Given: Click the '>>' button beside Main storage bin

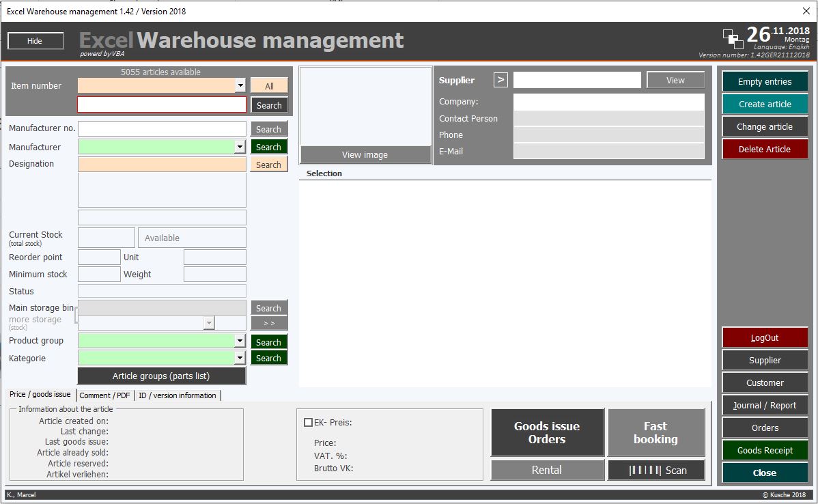Looking at the screenshot, I should [268, 321].
